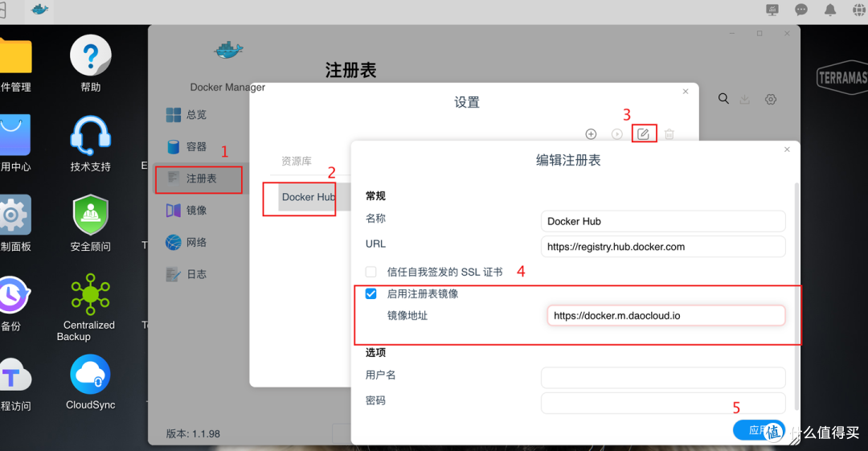Click the mirror address field
The image size is (868, 451).
click(666, 316)
